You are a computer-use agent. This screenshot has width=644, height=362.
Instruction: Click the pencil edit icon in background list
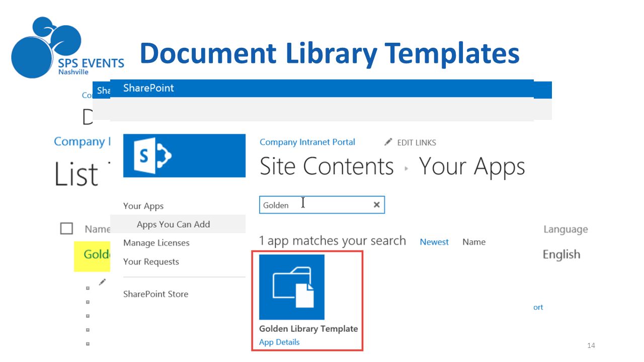coord(103,282)
